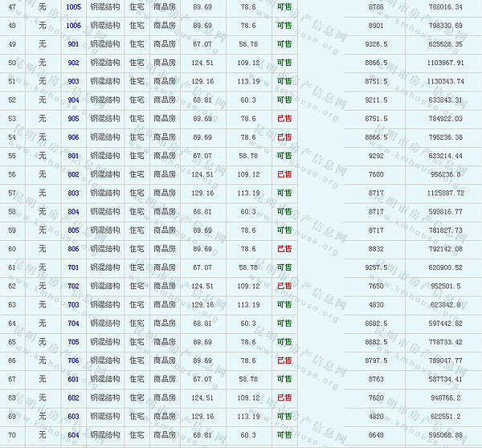Viewport: 482px width, 448px height.
Task: Open details for room 903
Action: pyautogui.click(x=73, y=81)
